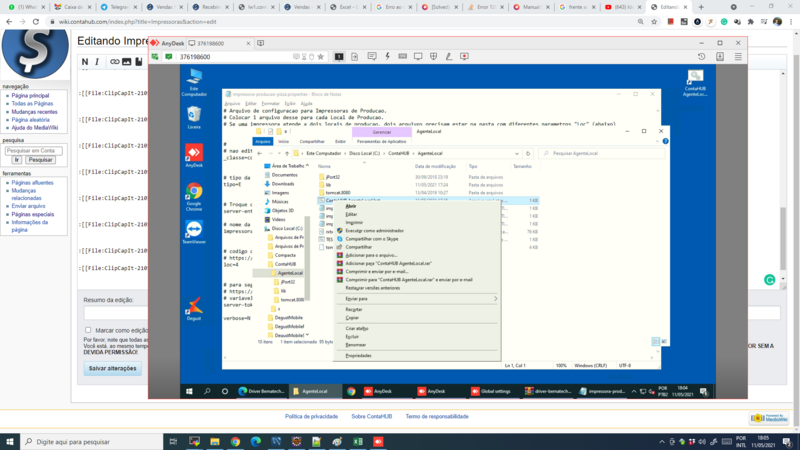Show hidden icons in local system tray
Screen dimensions: 800x450
click(x=662, y=442)
